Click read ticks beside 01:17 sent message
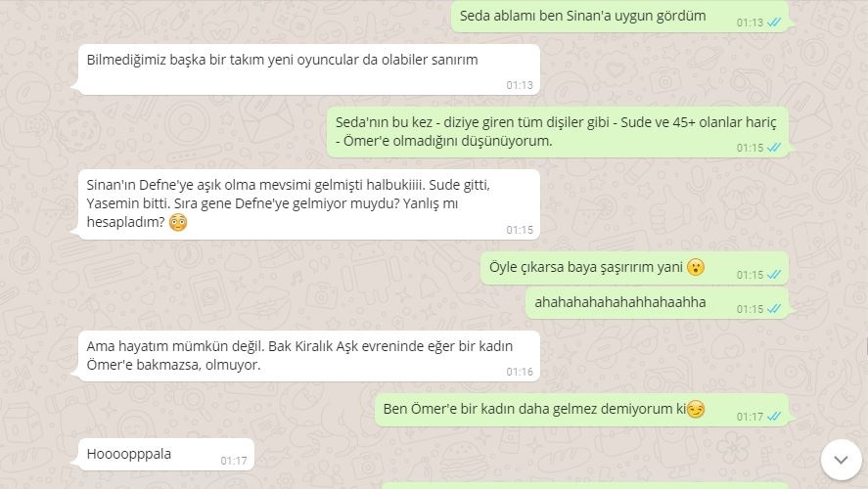The image size is (868, 489). pyautogui.click(x=774, y=417)
